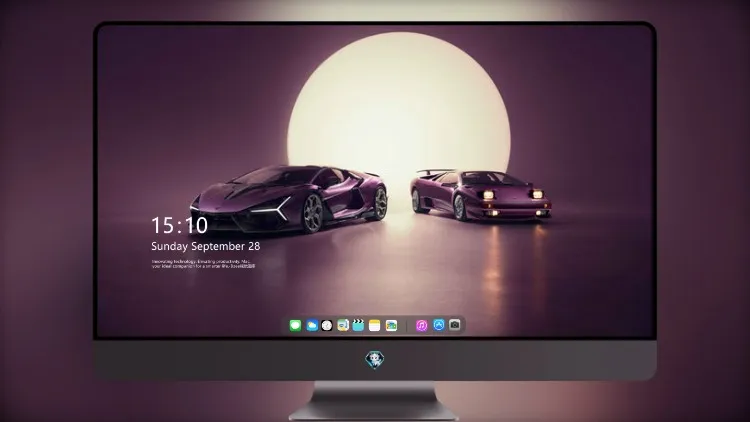Open the pink iTunes music app in dock
This screenshot has width=750, height=422.
[421, 325]
